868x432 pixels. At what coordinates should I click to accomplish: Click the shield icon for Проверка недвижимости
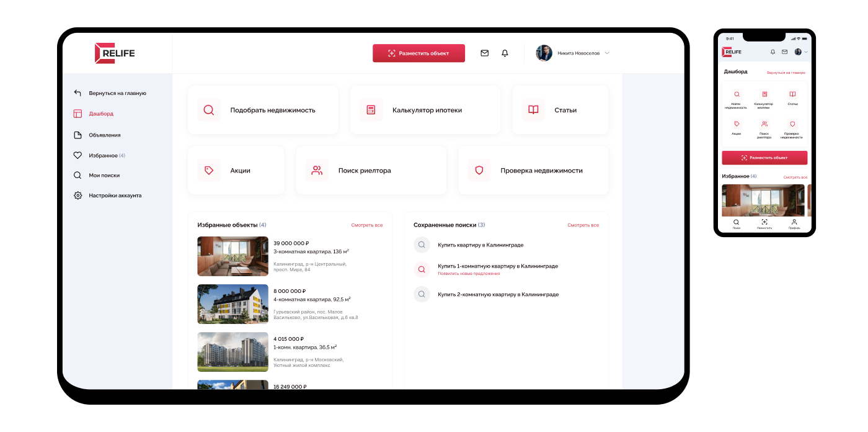point(479,171)
